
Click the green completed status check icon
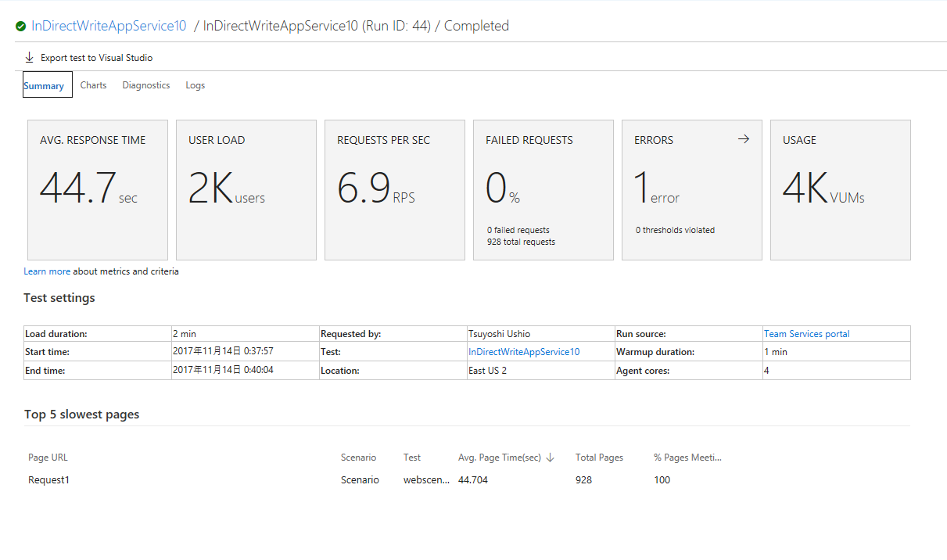20,27
